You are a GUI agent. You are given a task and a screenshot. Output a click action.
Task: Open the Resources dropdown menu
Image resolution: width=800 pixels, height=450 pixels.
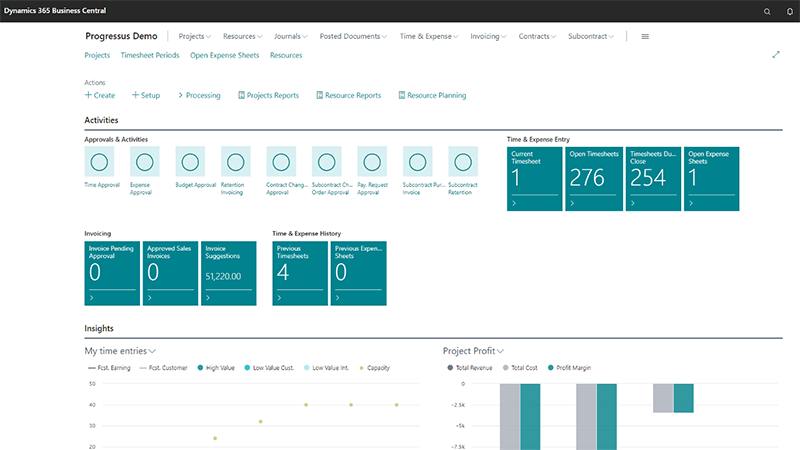tap(242, 36)
